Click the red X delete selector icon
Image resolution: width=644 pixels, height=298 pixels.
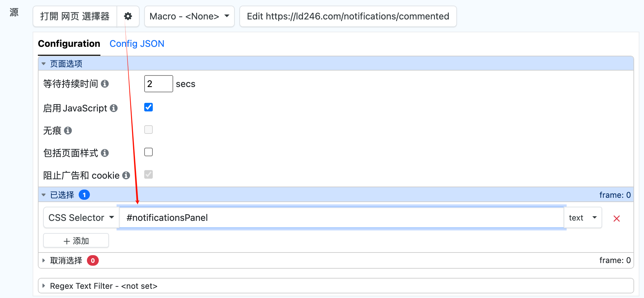click(x=616, y=218)
